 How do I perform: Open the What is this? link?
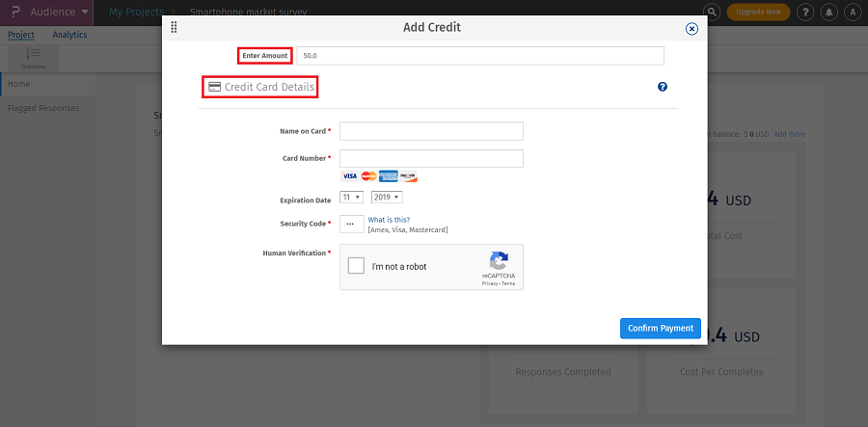click(390, 220)
